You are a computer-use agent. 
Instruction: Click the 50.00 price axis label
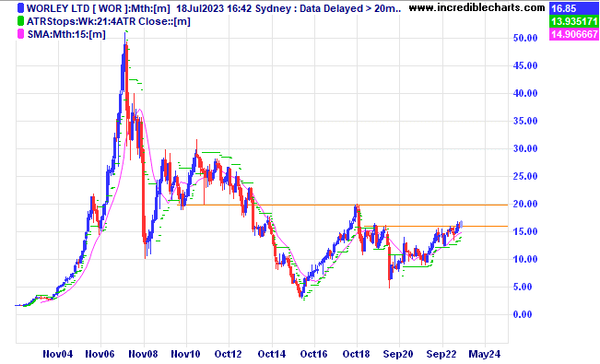point(525,38)
